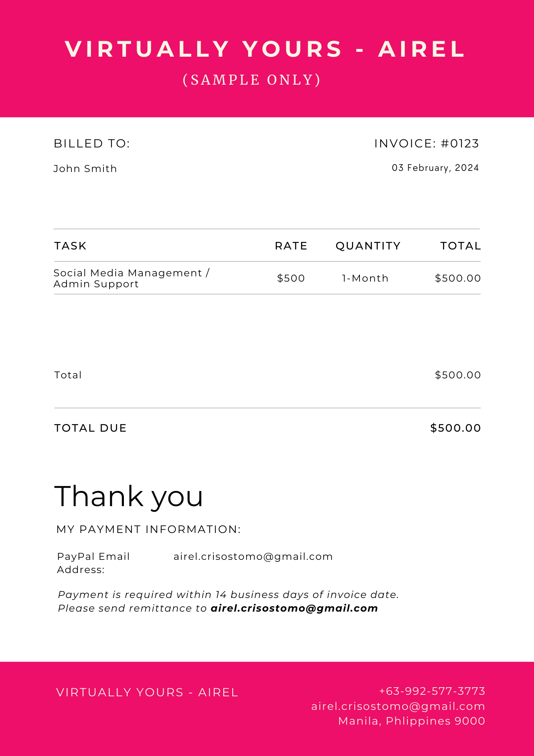Click the 1-Month quantity value
Screen dimensions: 534x756
click(365, 279)
